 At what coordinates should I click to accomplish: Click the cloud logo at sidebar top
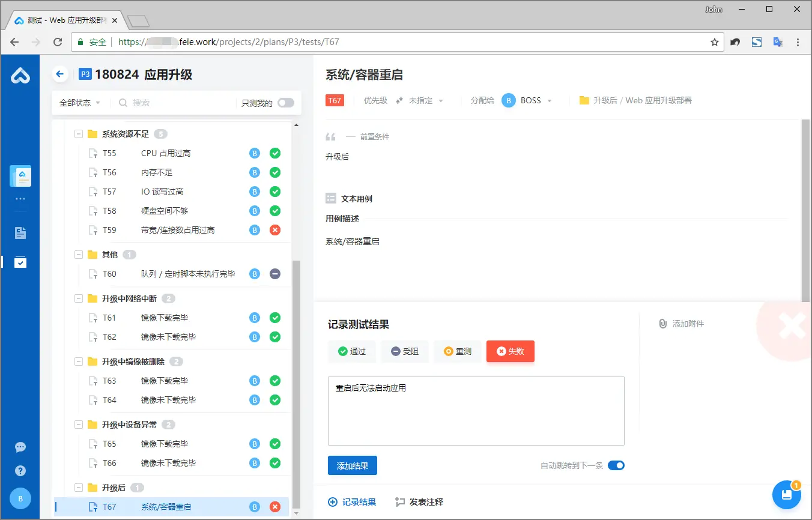20,76
